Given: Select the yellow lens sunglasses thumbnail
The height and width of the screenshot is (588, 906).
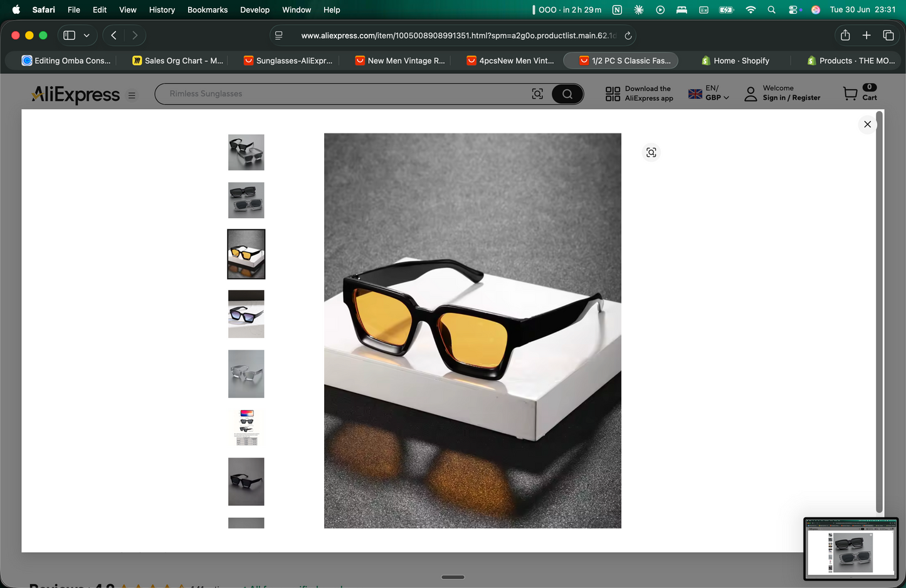Looking at the screenshot, I should coord(246,254).
